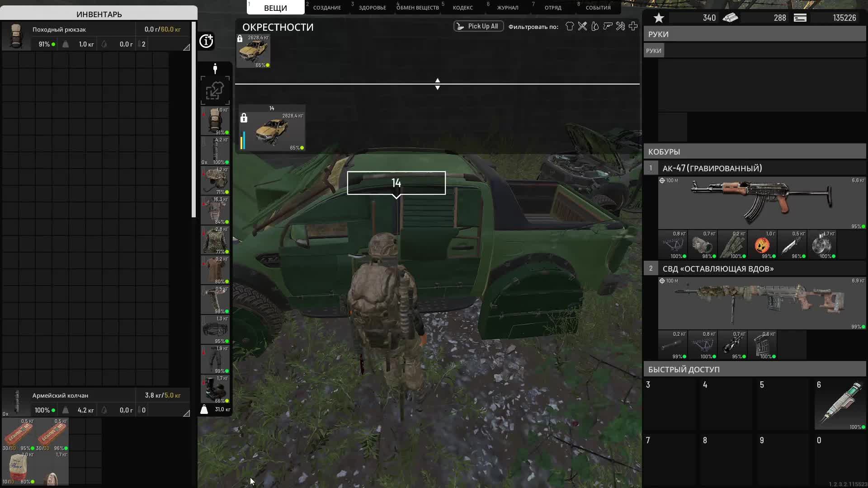
Task: Open the ВЕЩИ tab
Action: [x=275, y=8]
